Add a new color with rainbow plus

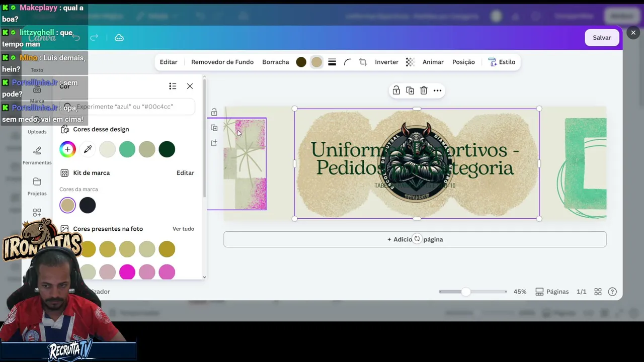click(x=67, y=149)
